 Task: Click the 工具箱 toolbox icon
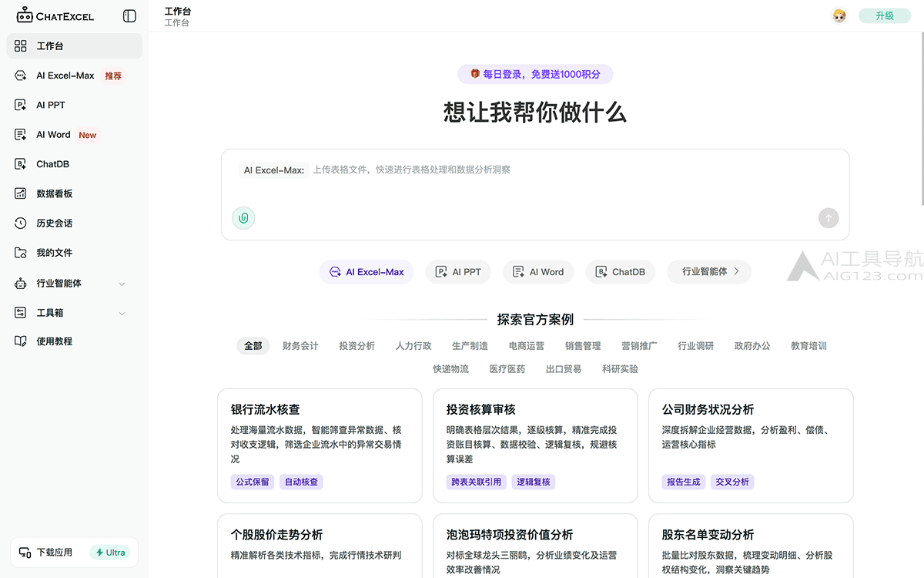21,313
